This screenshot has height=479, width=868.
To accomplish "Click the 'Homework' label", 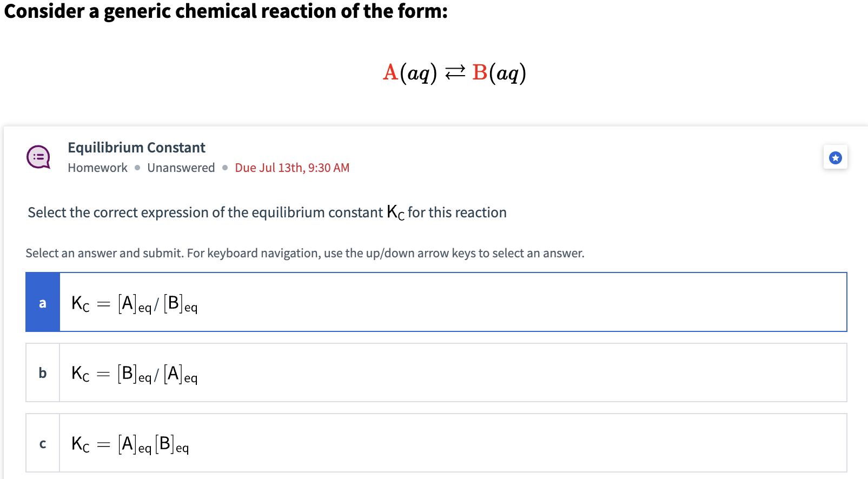I will [97, 168].
